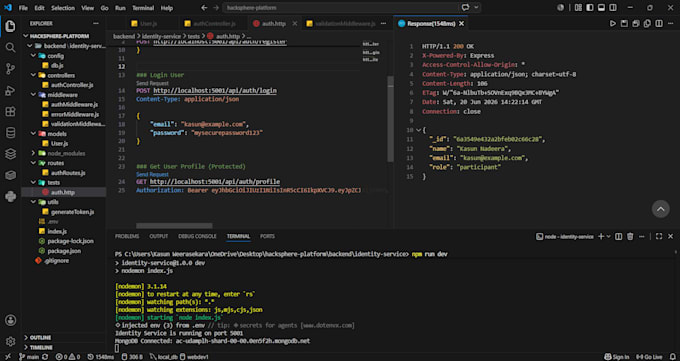Open the Selection menu
The width and height of the screenshot is (680, 361).
tap(63, 8)
